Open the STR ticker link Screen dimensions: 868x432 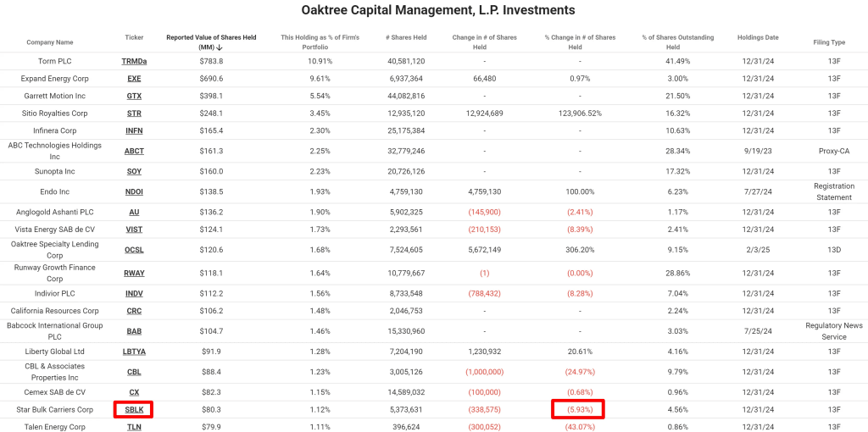(x=134, y=114)
